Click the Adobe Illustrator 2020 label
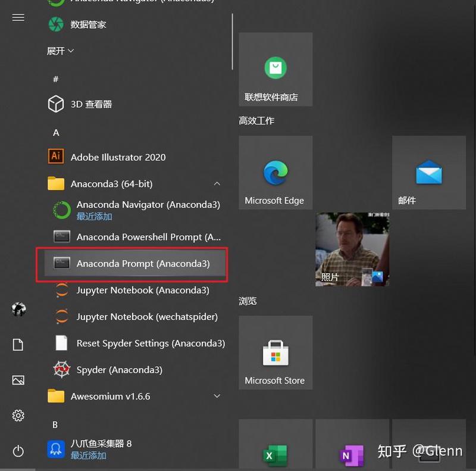 (118, 157)
